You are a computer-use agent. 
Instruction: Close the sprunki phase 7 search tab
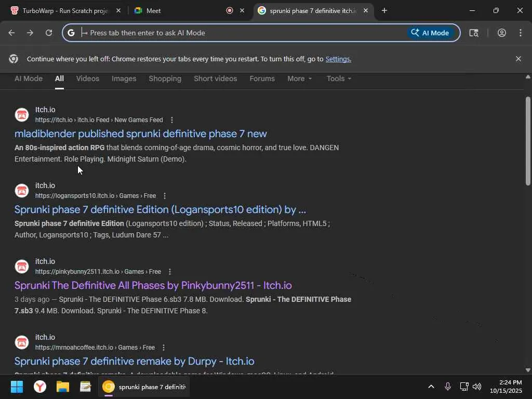pos(365,10)
